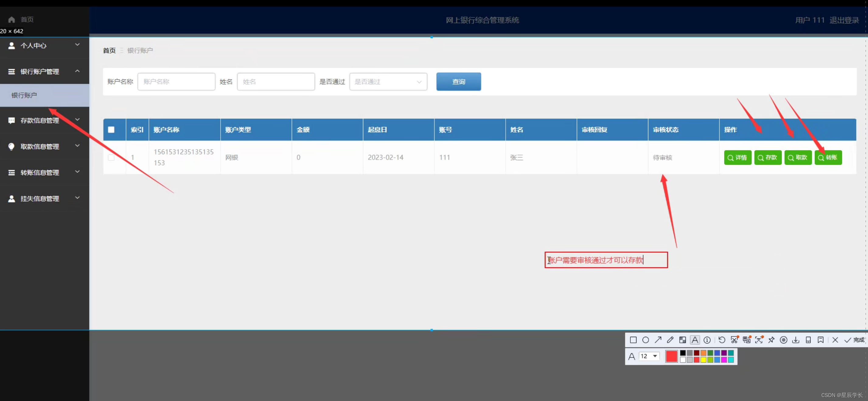Select the ellipse annotation tool

[645, 340]
